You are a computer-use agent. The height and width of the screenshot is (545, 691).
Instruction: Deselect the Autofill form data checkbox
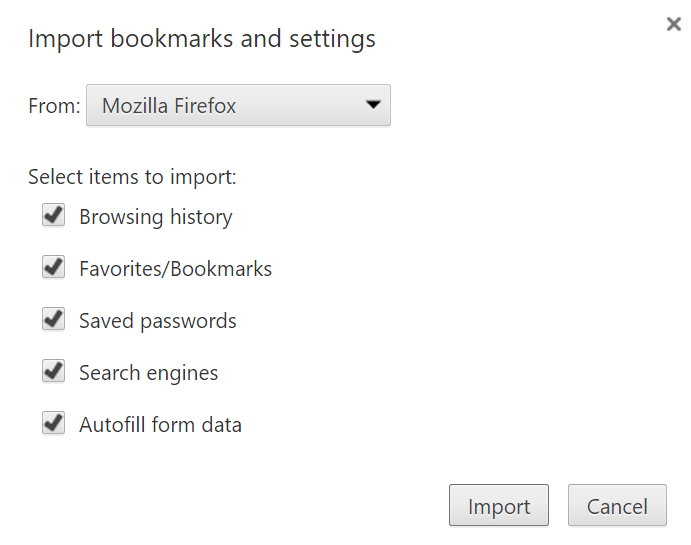pos(53,424)
